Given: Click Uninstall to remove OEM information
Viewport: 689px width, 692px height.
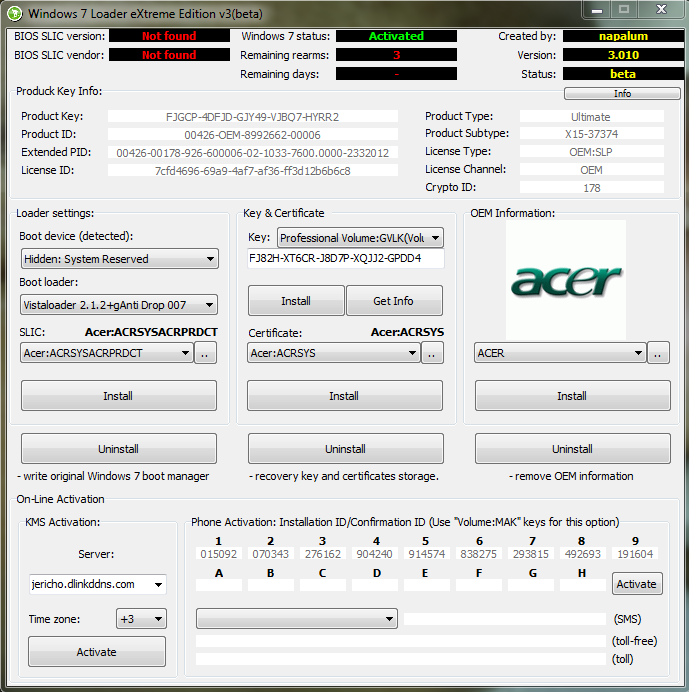Looking at the screenshot, I should (x=572, y=449).
